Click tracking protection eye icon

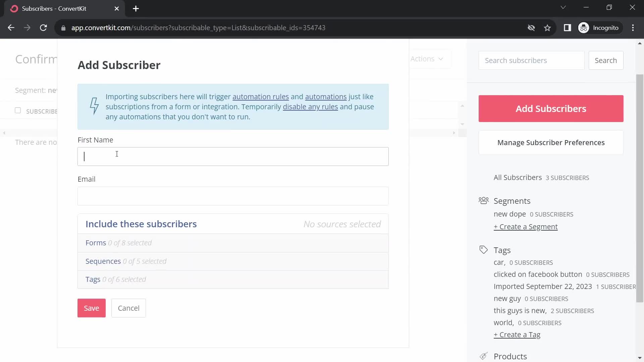pos(531,28)
